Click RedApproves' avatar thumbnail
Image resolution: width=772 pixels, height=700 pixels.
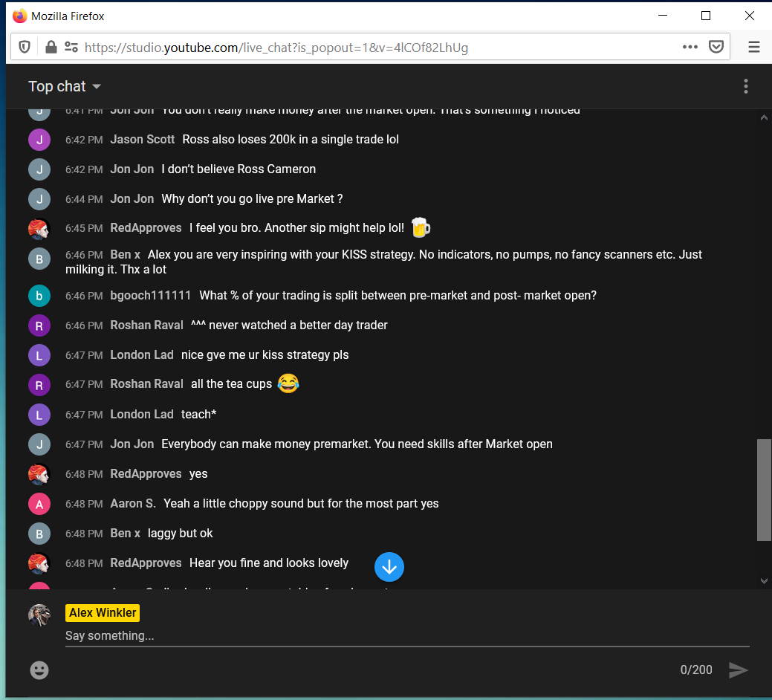point(39,228)
